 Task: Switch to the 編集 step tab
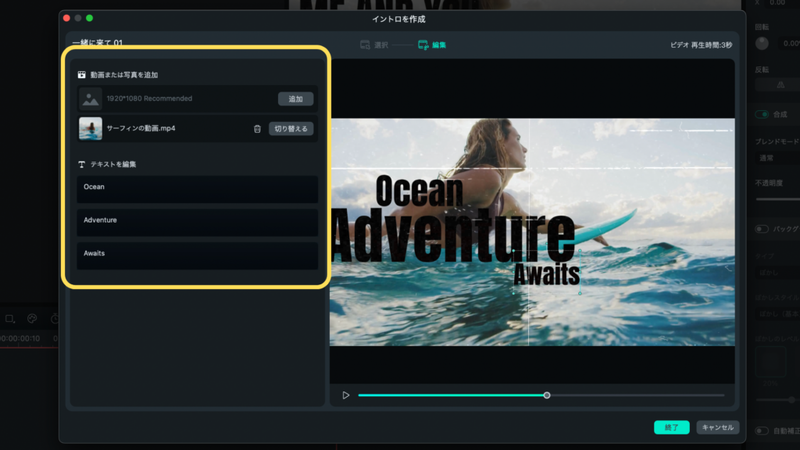click(x=432, y=45)
